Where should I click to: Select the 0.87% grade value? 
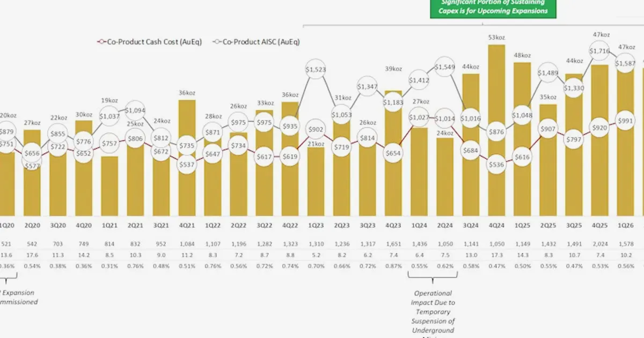[x=393, y=267]
